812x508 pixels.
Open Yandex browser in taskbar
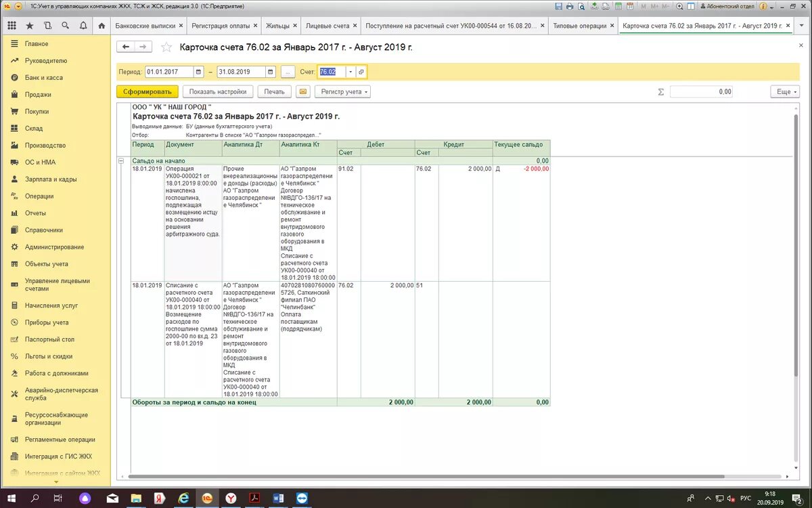(231, 498)
